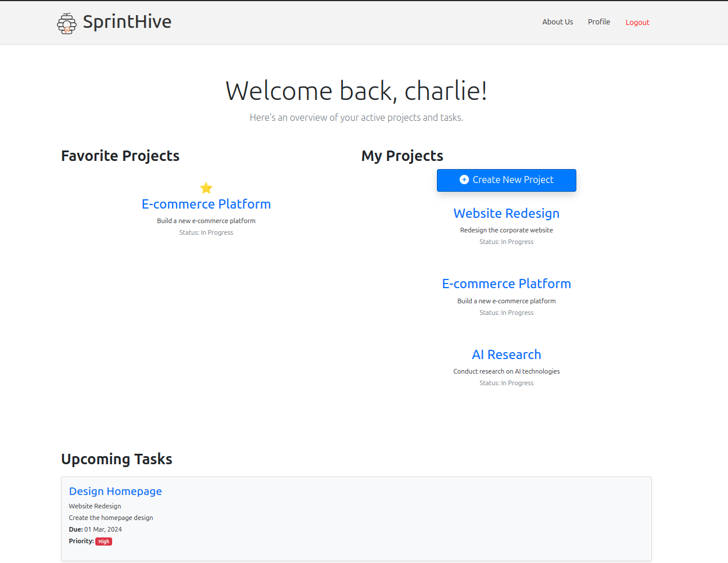Open the Website Redesign project

(506, 213)
